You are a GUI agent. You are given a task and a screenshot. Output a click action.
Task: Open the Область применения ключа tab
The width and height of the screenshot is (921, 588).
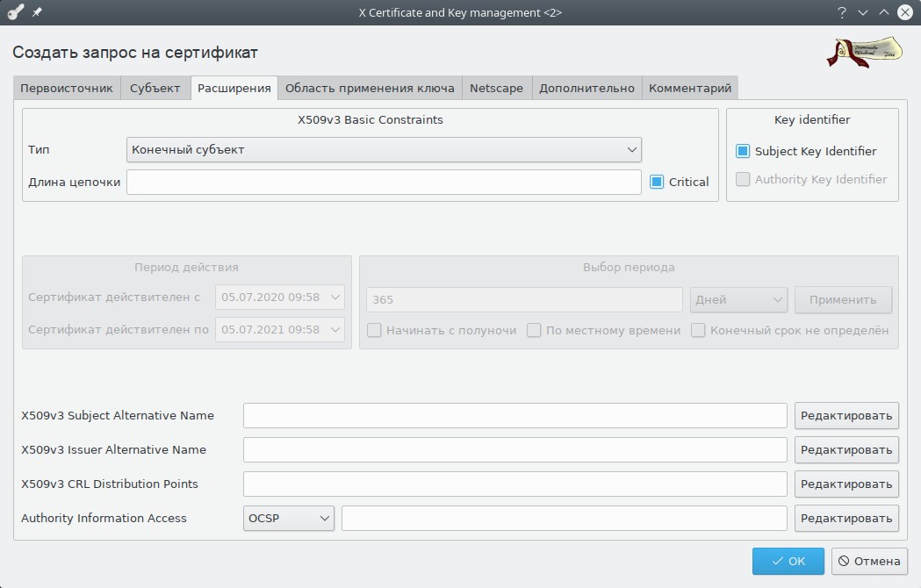[x=370, y=88]
